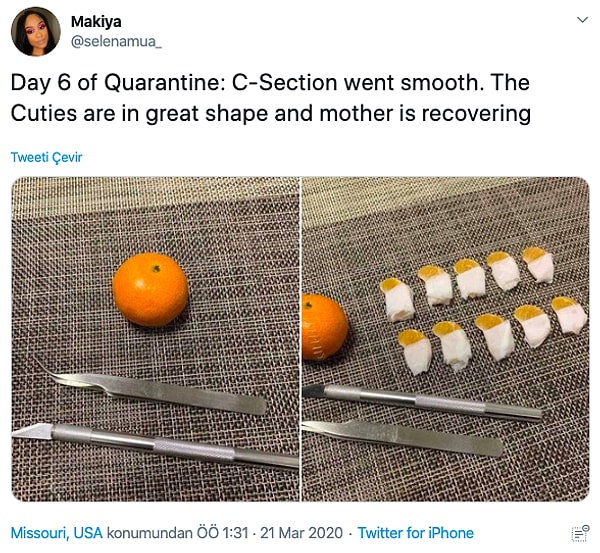Click the tweet text about Day 6 of Quarantine

(x=270, y=100)
